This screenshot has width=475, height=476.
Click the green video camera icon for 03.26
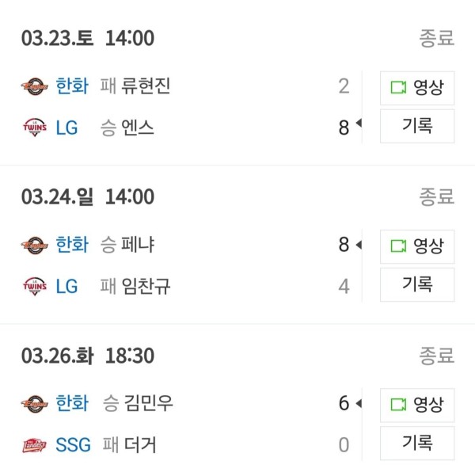pyautogui.click(x=398, y=405)
